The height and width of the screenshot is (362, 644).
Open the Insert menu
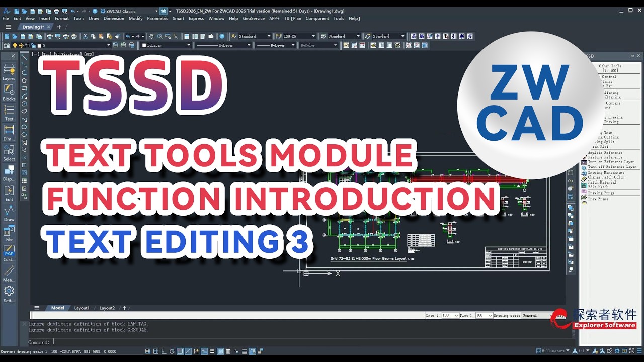(x=45, y=18)
